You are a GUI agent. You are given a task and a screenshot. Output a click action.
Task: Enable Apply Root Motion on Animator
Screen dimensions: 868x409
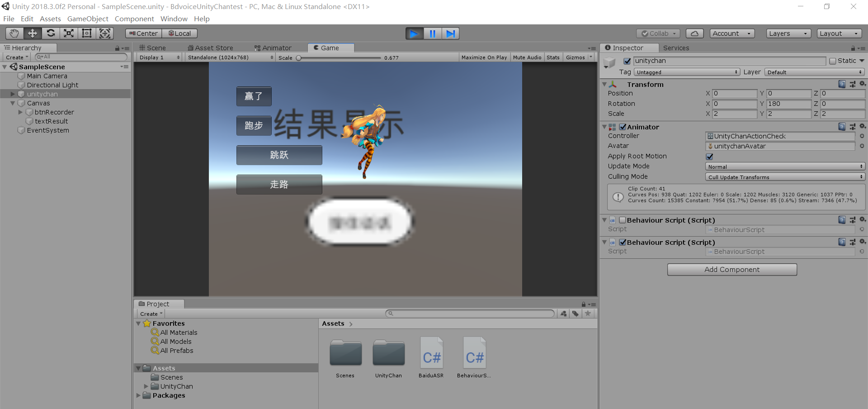709,156
